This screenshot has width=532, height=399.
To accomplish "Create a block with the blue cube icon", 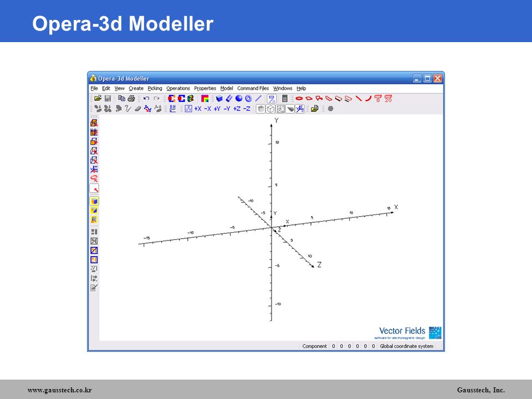I will 219,99.
